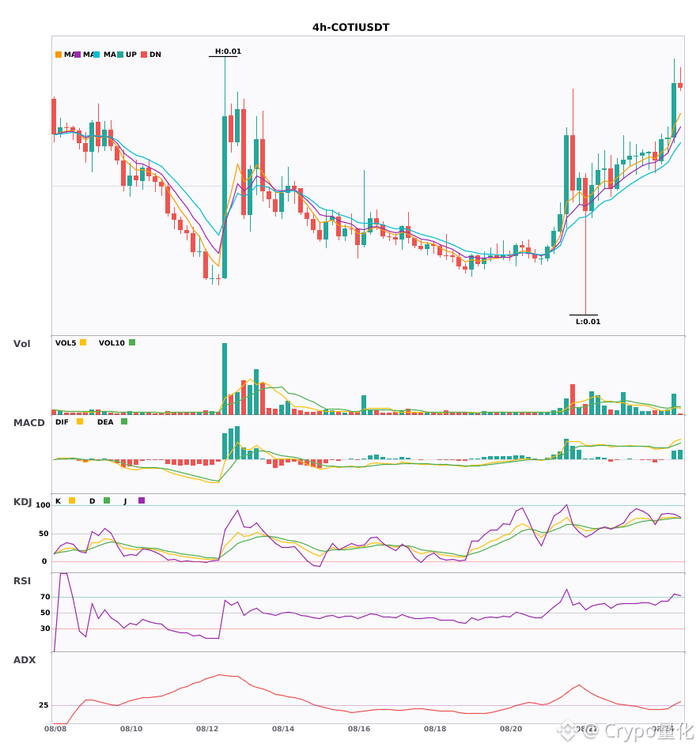
Task: Toggle the yellow DIF swatch
Action: click(80, 421)
